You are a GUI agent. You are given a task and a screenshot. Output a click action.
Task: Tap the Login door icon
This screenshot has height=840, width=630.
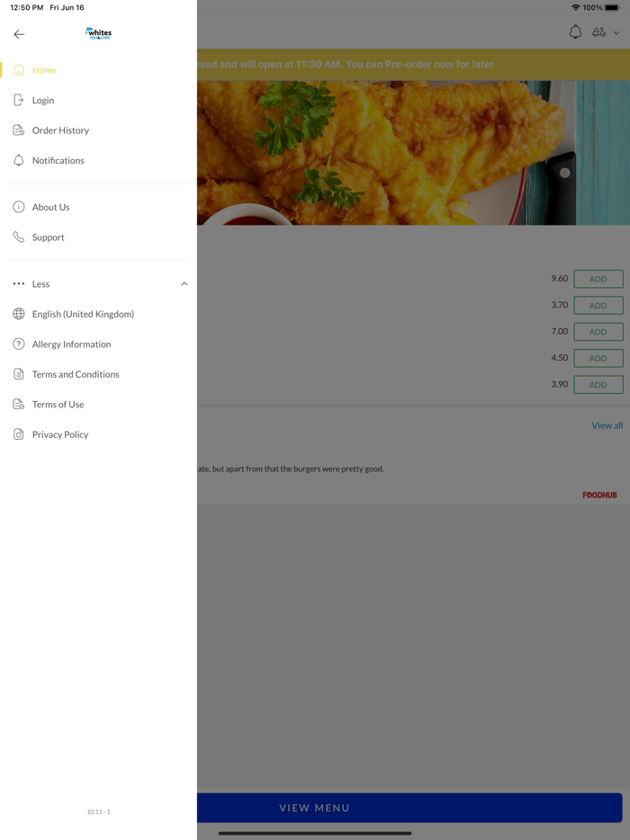(x=19, y=100)
